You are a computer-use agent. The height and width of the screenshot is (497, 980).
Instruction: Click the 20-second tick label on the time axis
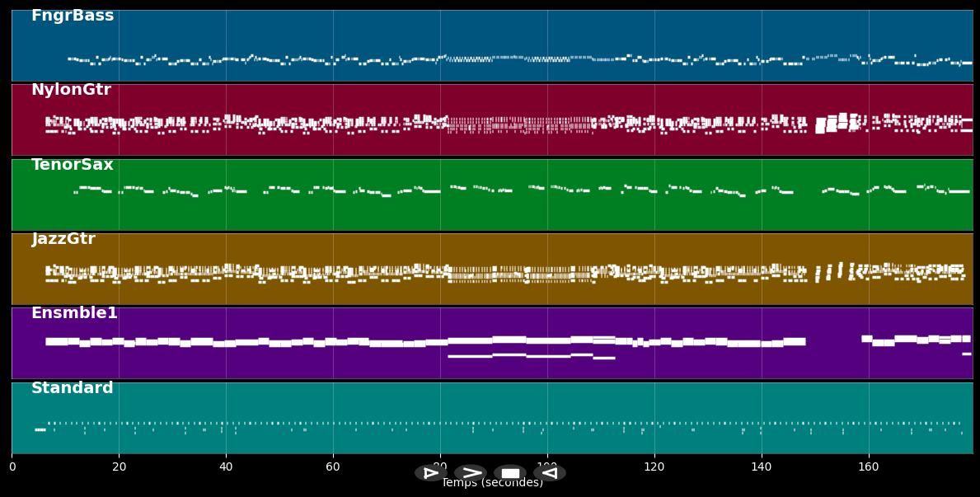click(x=119, y=467)
